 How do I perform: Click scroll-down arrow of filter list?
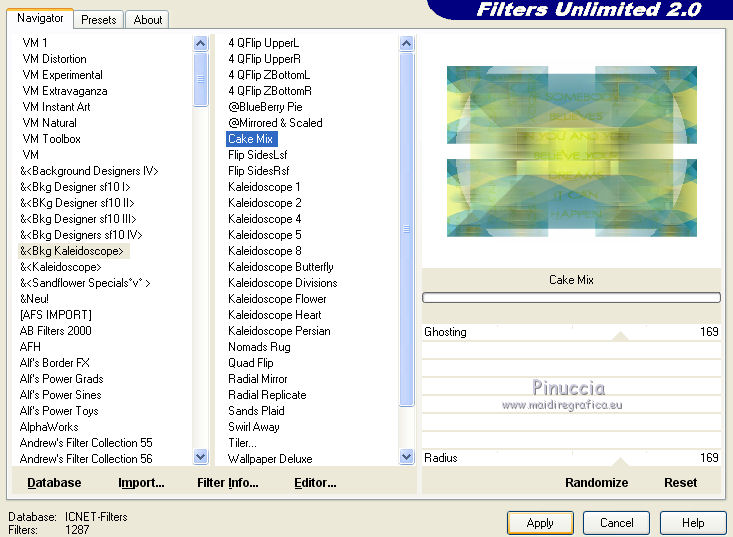coord(407,456)
